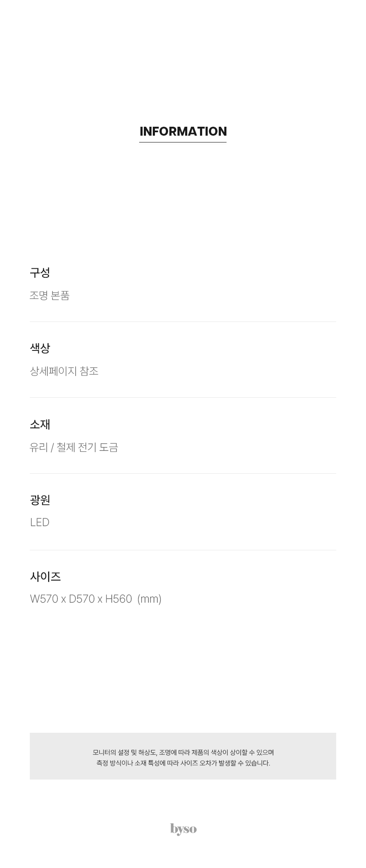Click the W570 x D570 x H560 dimensions
The width and height of the screenshot is (366, 868).
point(81,599)
